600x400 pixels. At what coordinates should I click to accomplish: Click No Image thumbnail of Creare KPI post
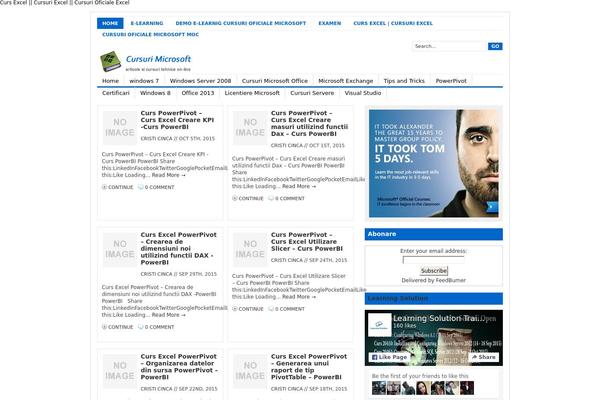coord(120,127)
